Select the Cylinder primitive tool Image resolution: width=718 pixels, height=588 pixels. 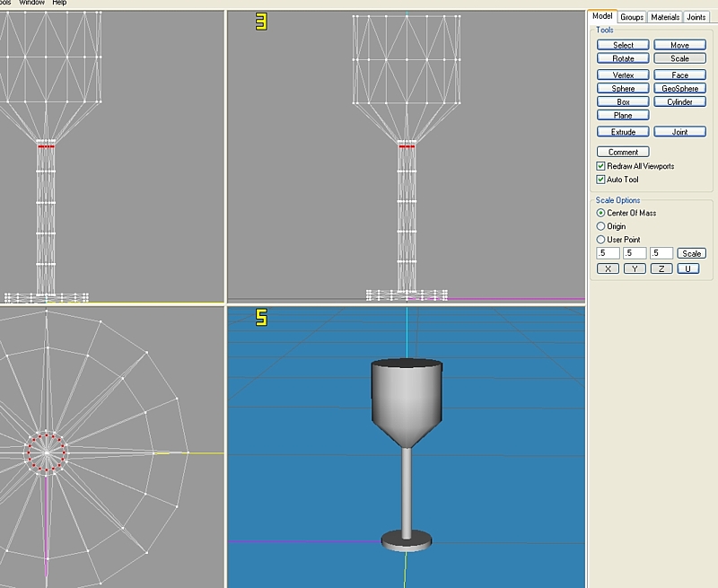click(679, 102)
